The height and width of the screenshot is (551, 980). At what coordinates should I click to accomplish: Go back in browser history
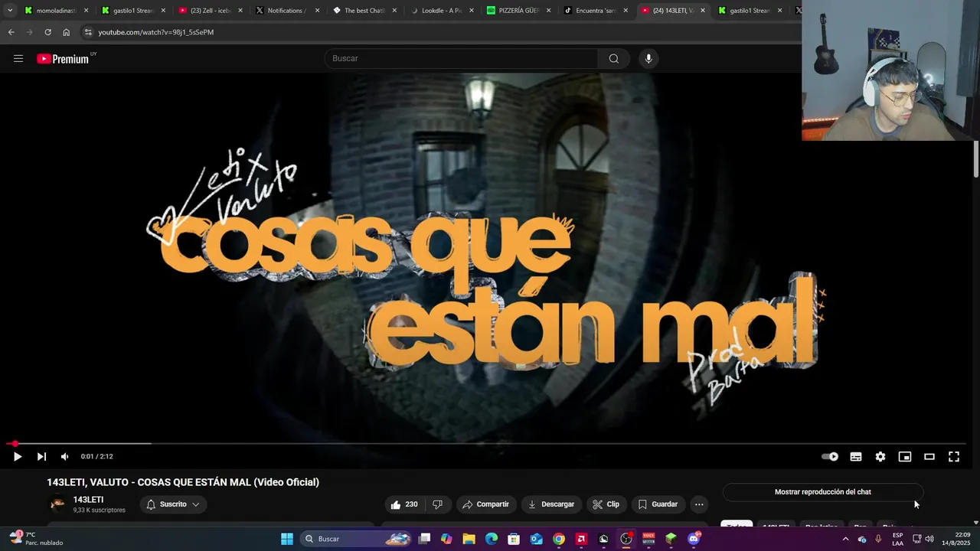(11, 32)
